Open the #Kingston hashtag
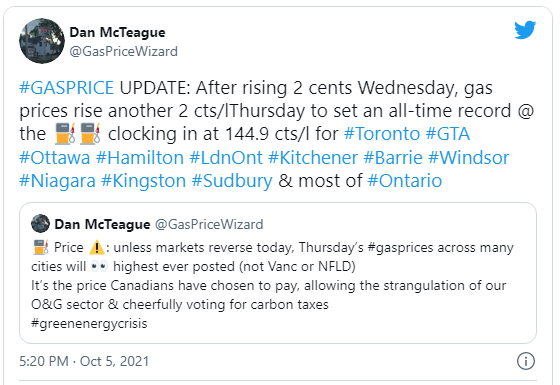 144,181
